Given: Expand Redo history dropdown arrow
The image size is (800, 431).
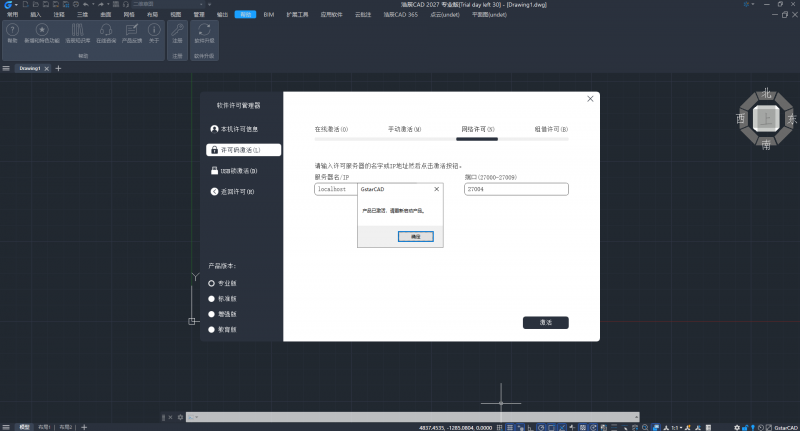Looking at the screenshot, I should [108, 5].
